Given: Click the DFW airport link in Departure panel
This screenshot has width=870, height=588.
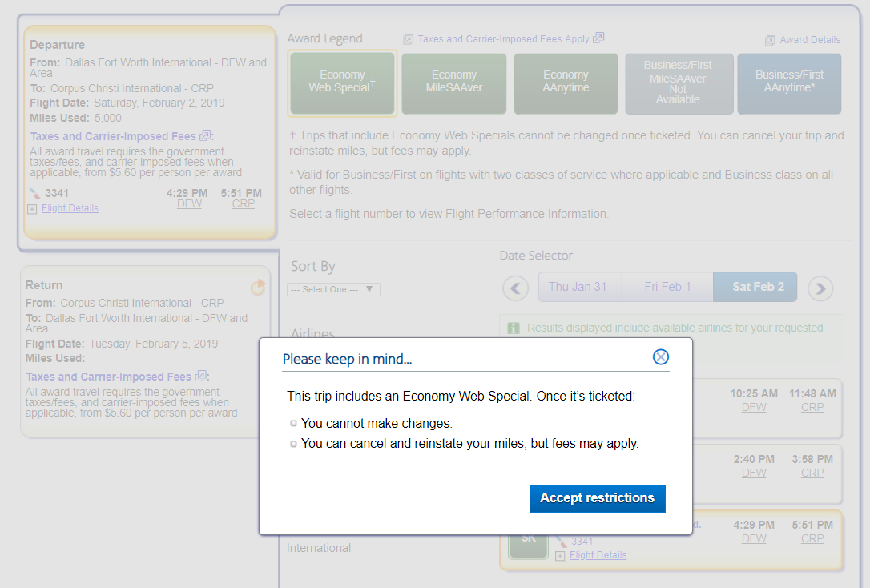Looking at the screenshot, I should 189,204.
